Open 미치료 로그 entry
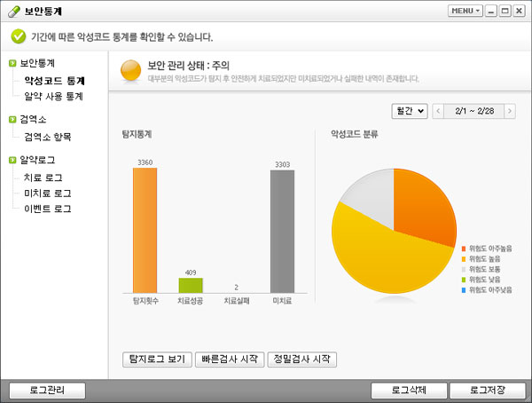 click(x=48, y=193)
